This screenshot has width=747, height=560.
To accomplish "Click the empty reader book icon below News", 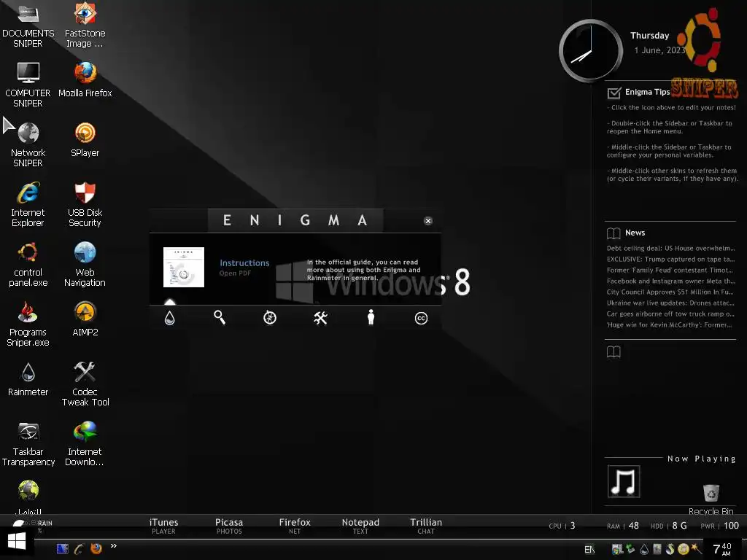I will point(614,352).
